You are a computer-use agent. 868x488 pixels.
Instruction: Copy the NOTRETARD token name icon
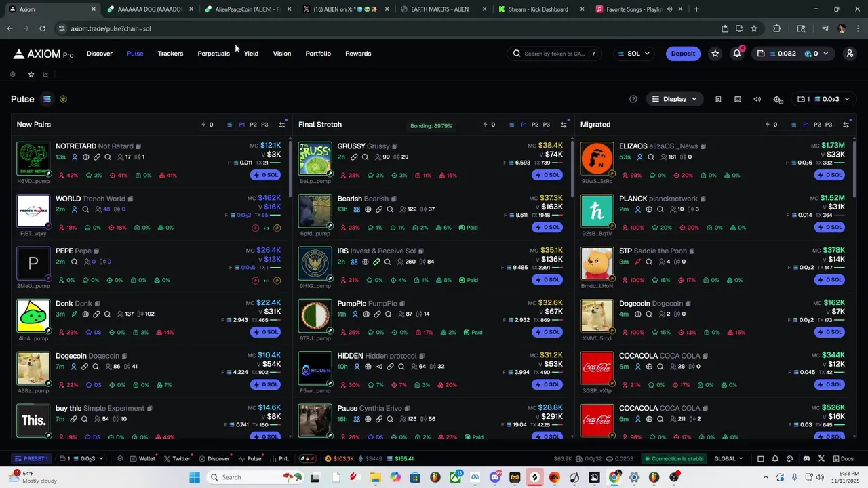[138, 146]
